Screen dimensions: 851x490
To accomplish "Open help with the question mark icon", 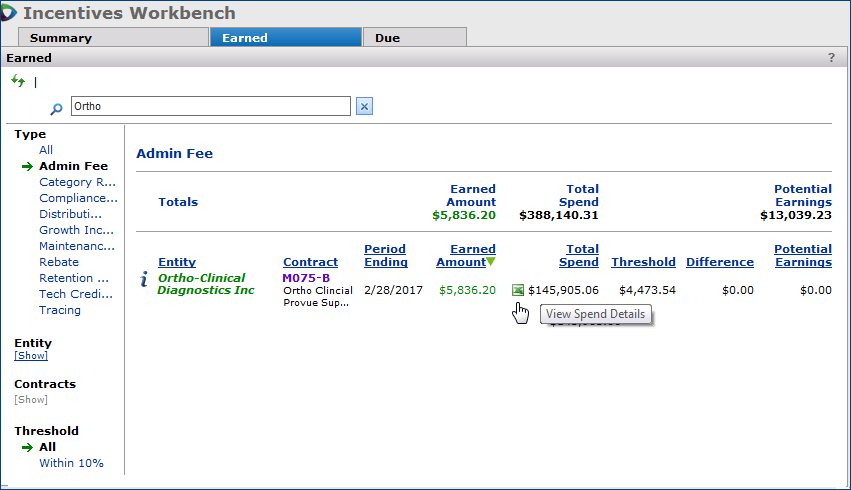I will (831, 58).
